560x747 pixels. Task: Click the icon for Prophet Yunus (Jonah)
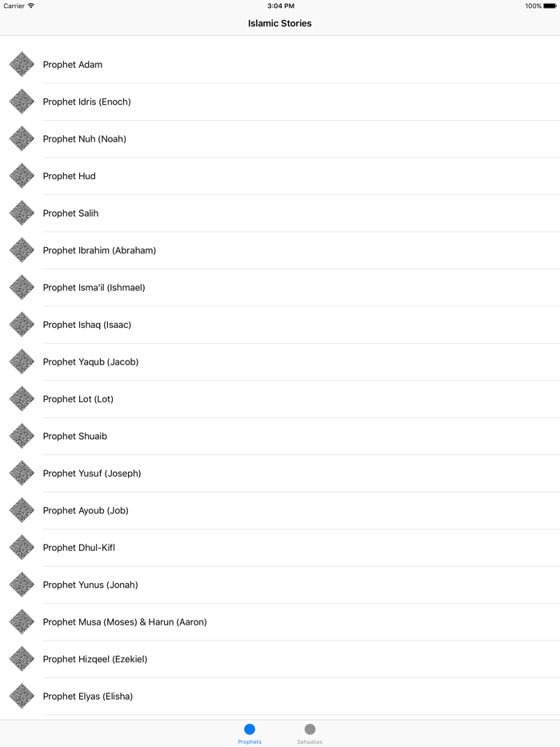22,585
